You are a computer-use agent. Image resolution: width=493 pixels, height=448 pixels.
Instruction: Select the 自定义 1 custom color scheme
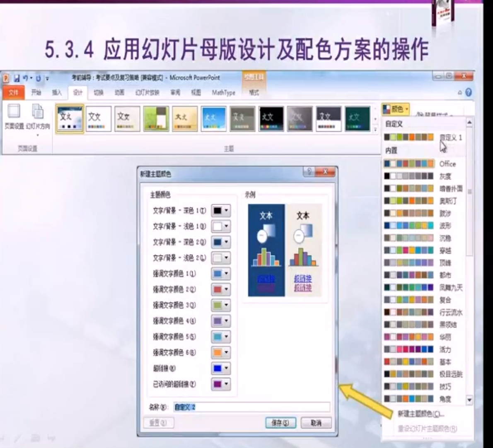pyautogui.click(x=423, y=137)
